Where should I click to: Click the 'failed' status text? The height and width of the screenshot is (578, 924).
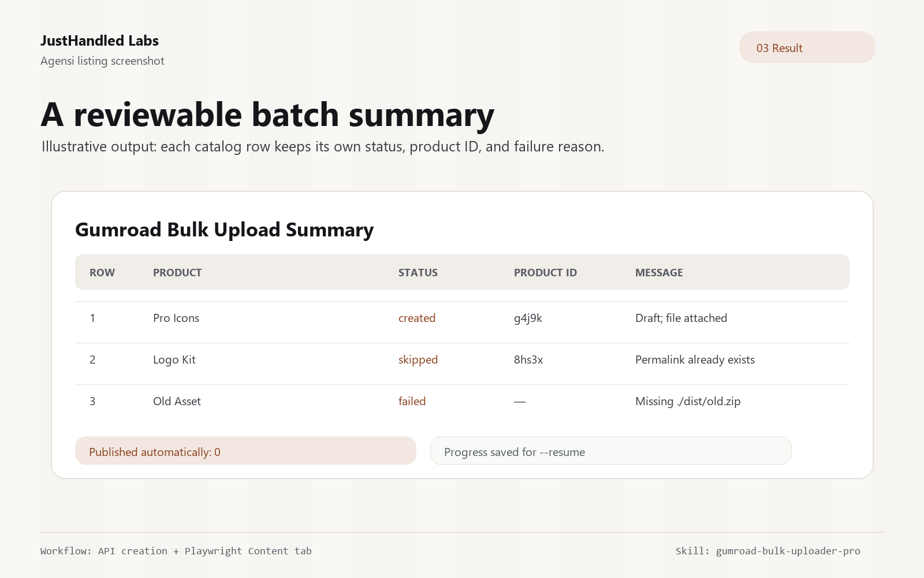tap(412, 401)
